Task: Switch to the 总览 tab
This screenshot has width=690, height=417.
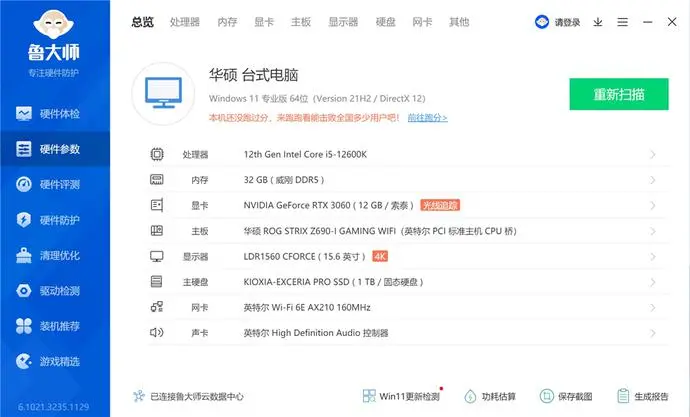Action: coord(143,22)
